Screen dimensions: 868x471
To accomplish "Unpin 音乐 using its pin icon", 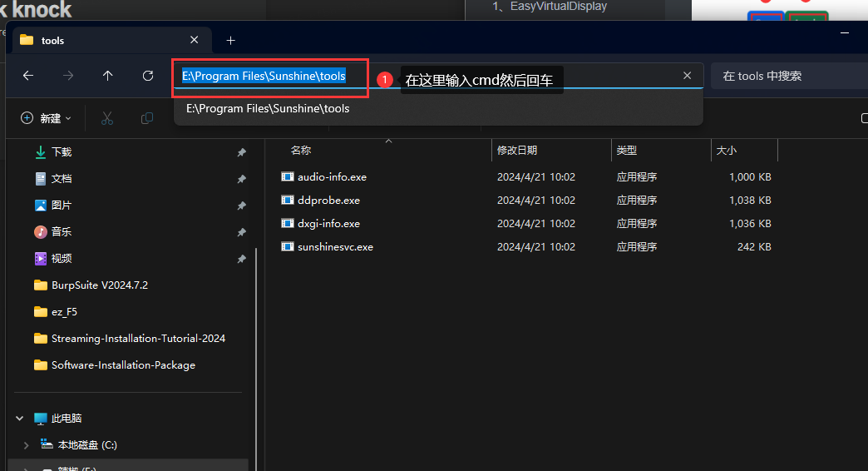I will point(241,232).
